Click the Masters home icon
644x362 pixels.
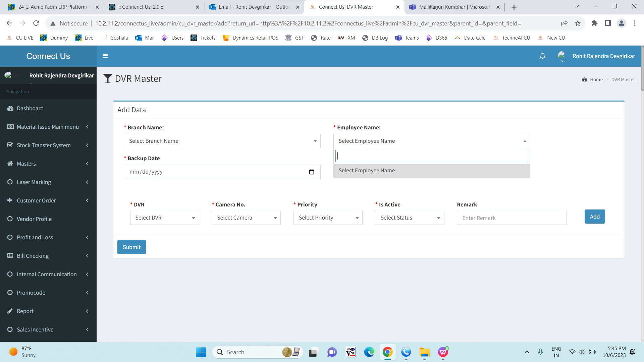pos(10,164)
